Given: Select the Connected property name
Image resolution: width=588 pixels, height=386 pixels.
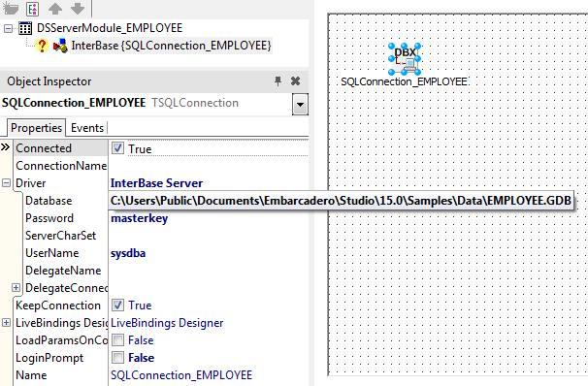Looking at the screenshot, I should pyautogui.click(x=44, y=148).
